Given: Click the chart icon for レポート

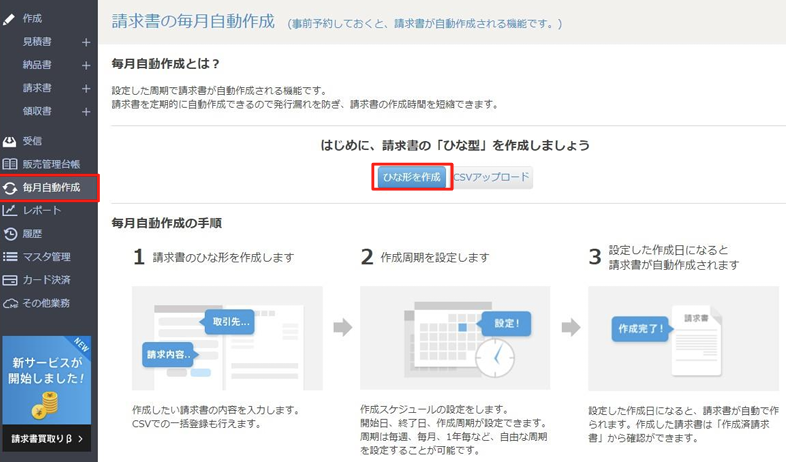Looking at the screenshot, I should 10,210.
